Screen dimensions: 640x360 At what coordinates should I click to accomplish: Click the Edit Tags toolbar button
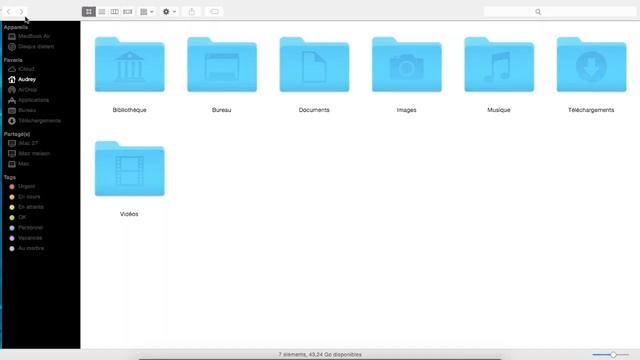click(214, 12)
